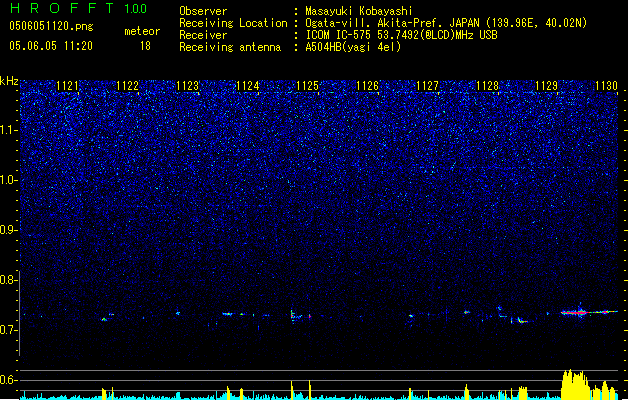629x400 pixels.
Task: Click the date stamp 05.06.05 11:20
Action: (51, 46)
